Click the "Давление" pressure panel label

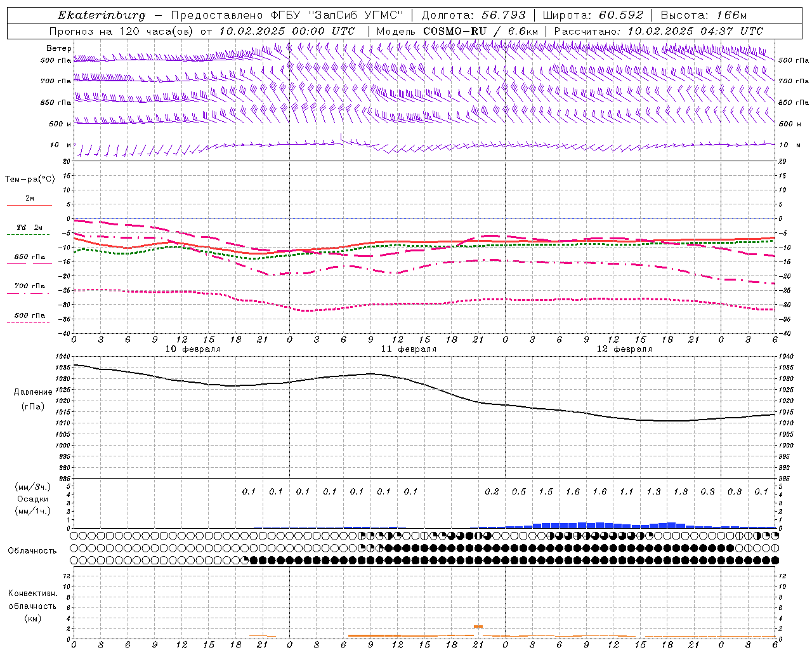33,392
